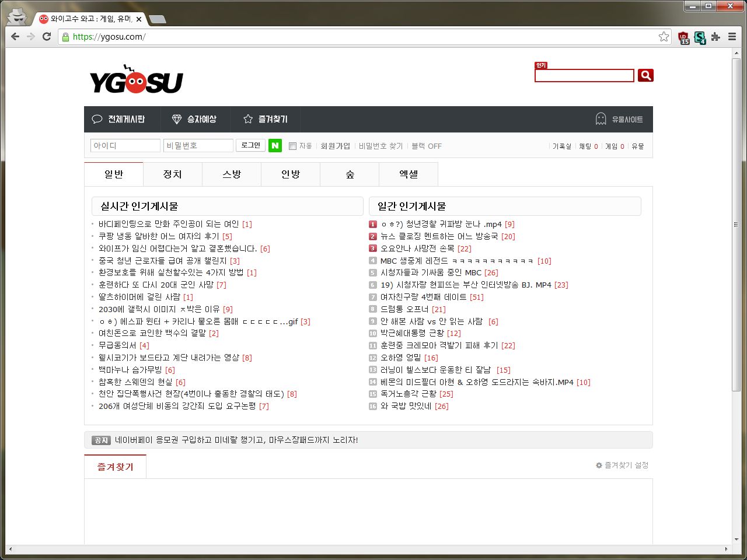Click the 실시간 인기게시물 heading
The image size is (747, 560).
139,206
